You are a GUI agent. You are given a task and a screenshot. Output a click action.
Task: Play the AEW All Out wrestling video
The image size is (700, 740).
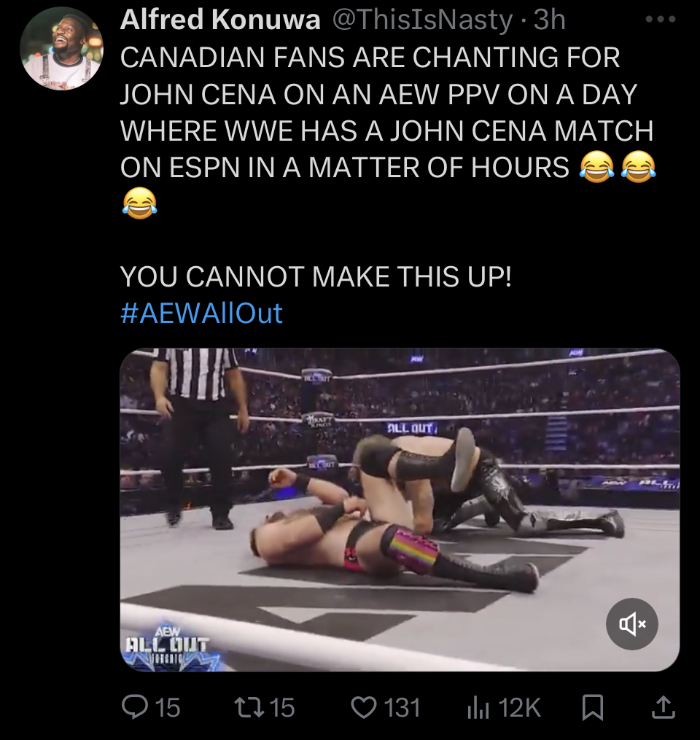(x=400, y=510)
